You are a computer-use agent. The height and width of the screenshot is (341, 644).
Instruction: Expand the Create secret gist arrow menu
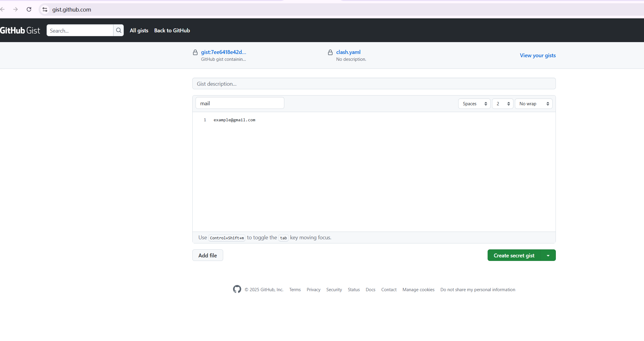[548, 255]
